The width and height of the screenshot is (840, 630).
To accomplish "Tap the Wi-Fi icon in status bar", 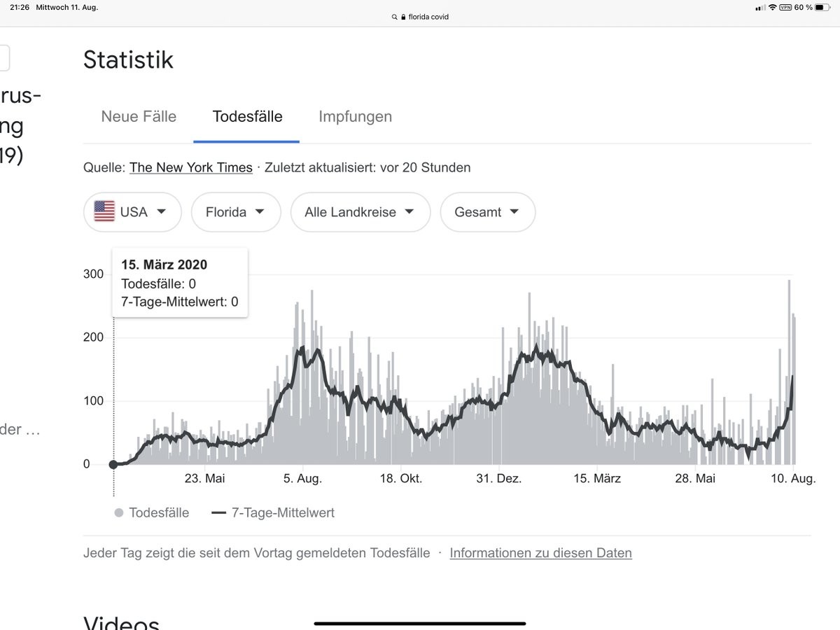I will (x=772, y=7).
